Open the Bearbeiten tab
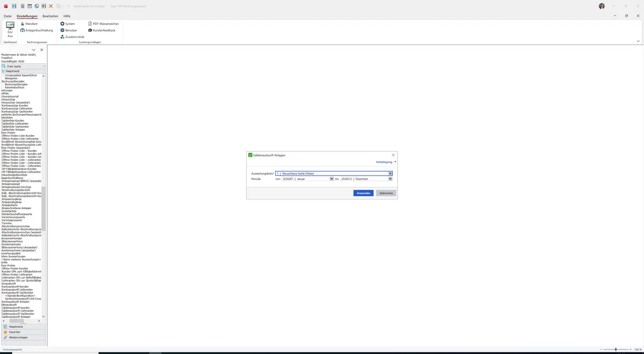Screen dimensions: 644x354 coord(50,16)
